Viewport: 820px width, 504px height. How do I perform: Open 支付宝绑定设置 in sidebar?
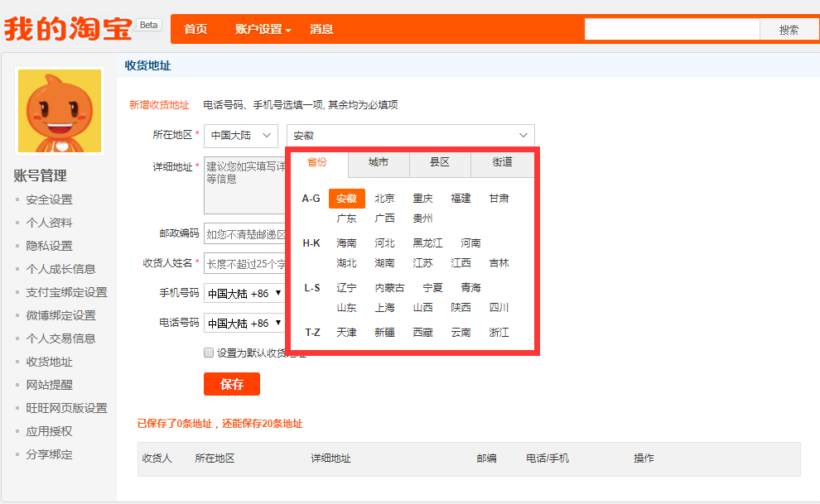[66, 292]
